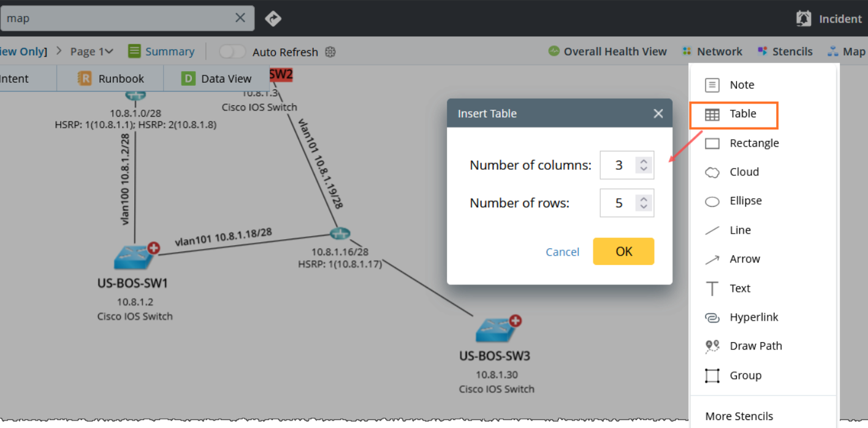
Task: Select the Cloud shape from the menu
Action: [x=744, y=172]
